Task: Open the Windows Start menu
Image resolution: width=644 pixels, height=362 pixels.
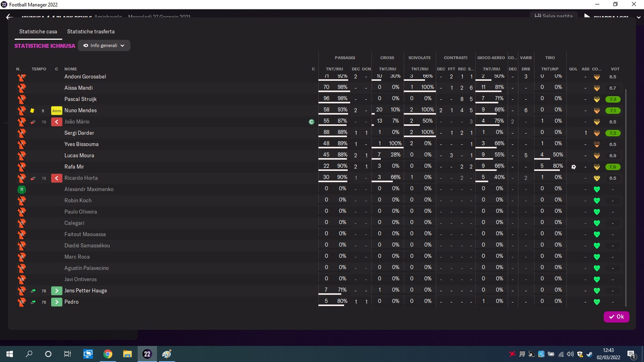Action: (10, 354)
